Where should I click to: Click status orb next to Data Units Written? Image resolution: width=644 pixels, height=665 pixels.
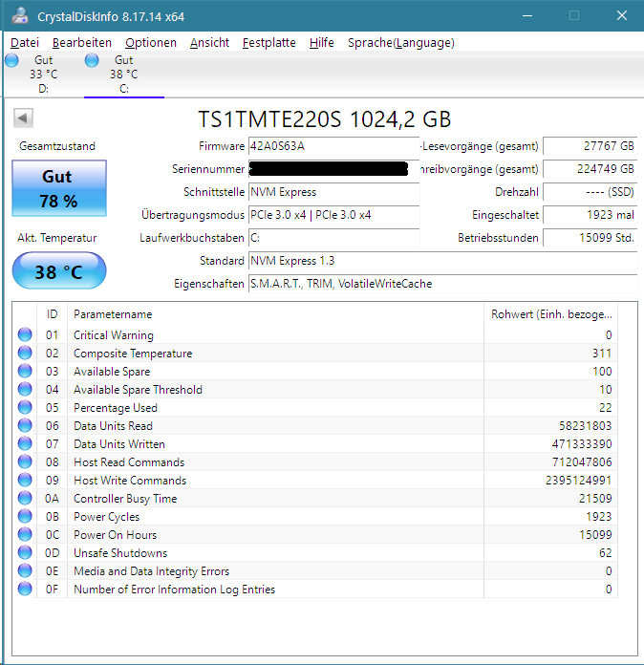25,443
